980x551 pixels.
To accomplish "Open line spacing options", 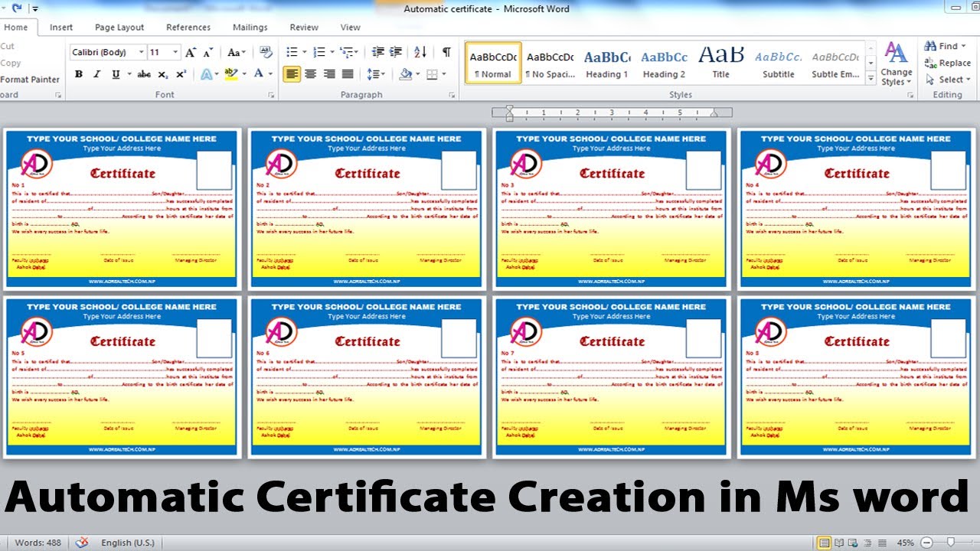I will (375, 74).
